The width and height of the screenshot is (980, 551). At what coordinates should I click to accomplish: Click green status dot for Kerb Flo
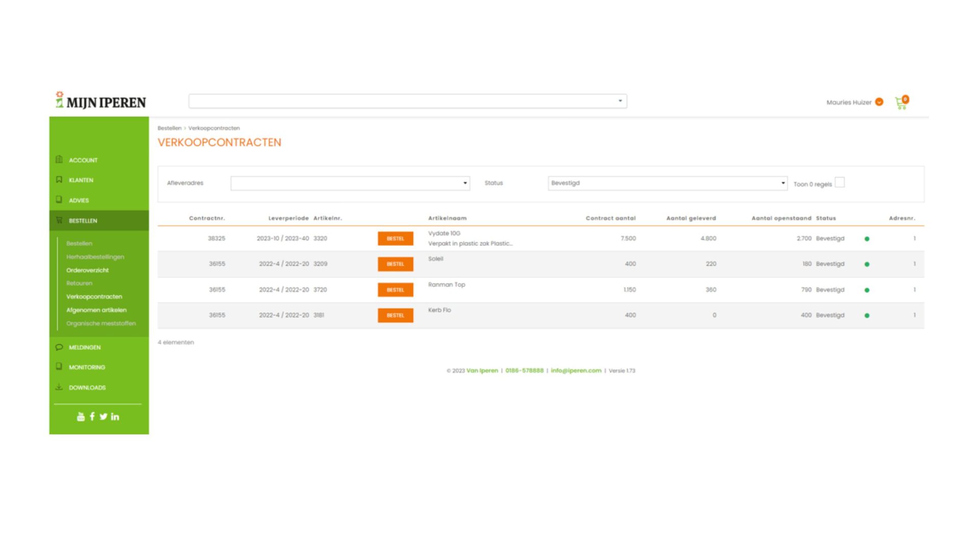click(867, 316)
